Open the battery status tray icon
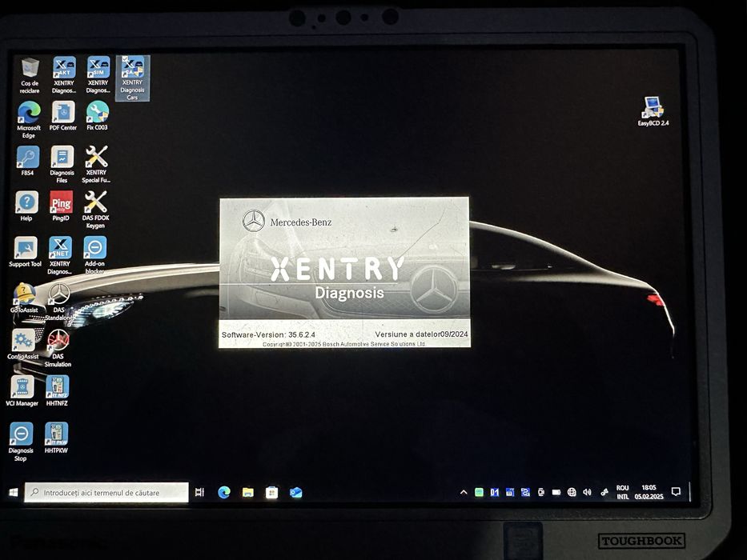This screenshot has width=747, height=560. 556,492
